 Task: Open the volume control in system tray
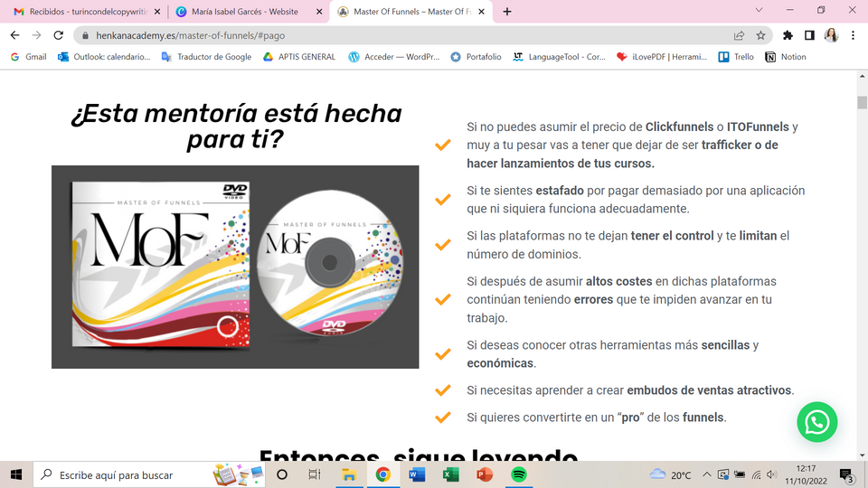point(771,474)
